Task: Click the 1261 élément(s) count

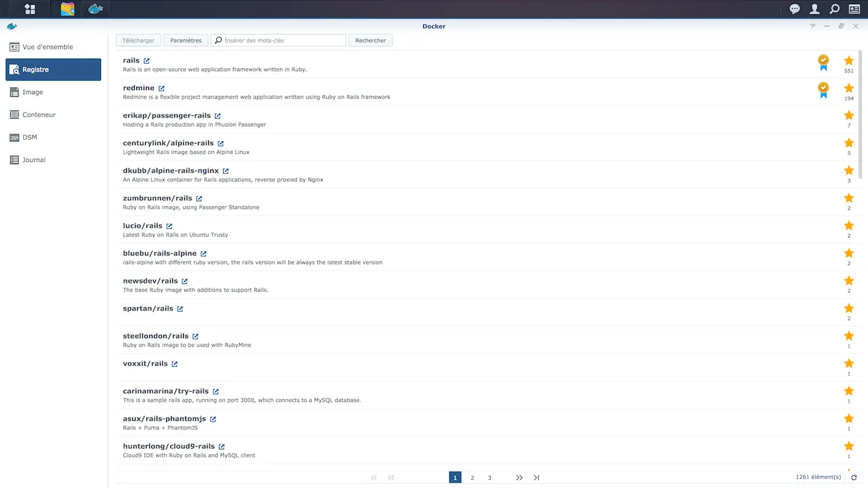Action: click(x=818, y=477)
